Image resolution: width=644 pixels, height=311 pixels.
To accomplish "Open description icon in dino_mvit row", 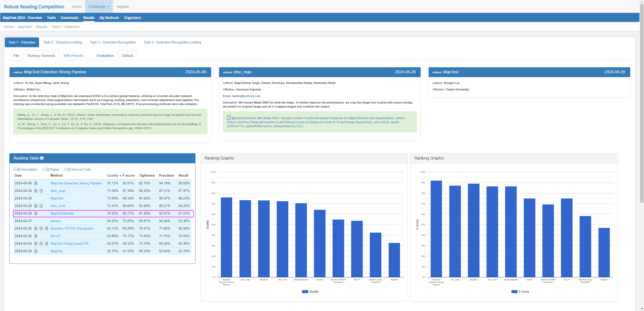I will [x=36, y=206].
